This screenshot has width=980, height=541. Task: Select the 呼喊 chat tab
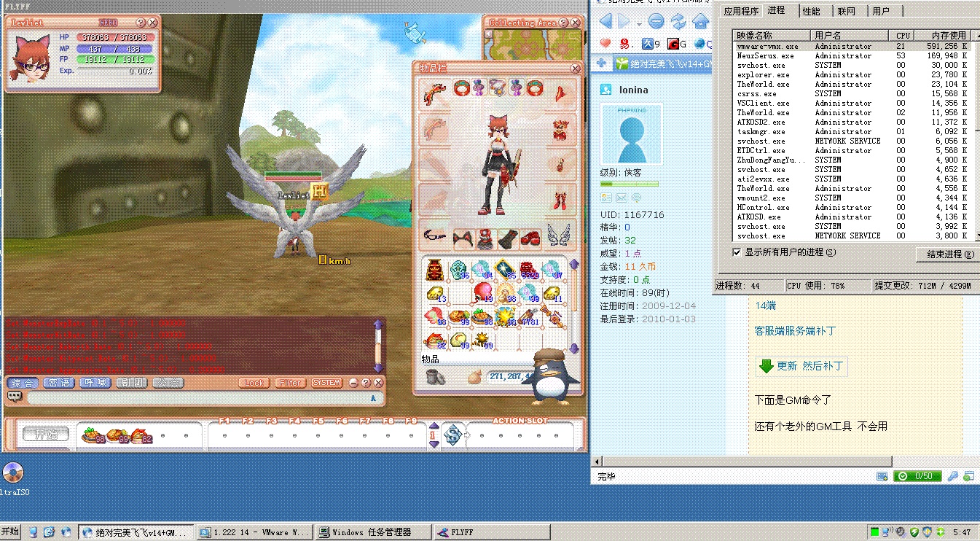point(95,383)
